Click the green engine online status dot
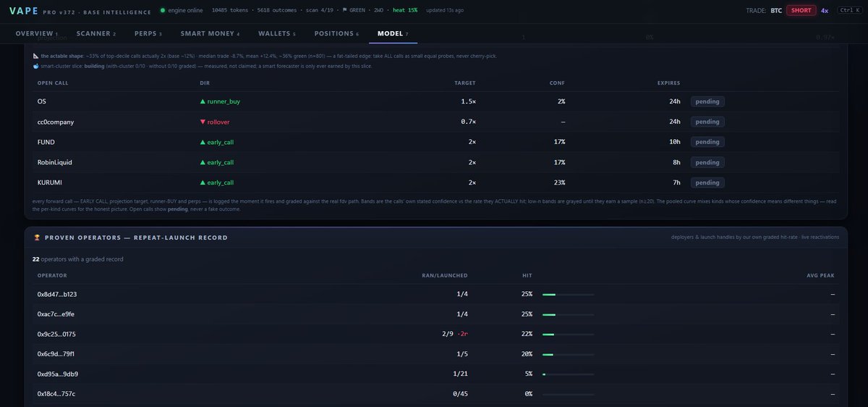Viewport: 868px width, 407px height. click(162, 11)
